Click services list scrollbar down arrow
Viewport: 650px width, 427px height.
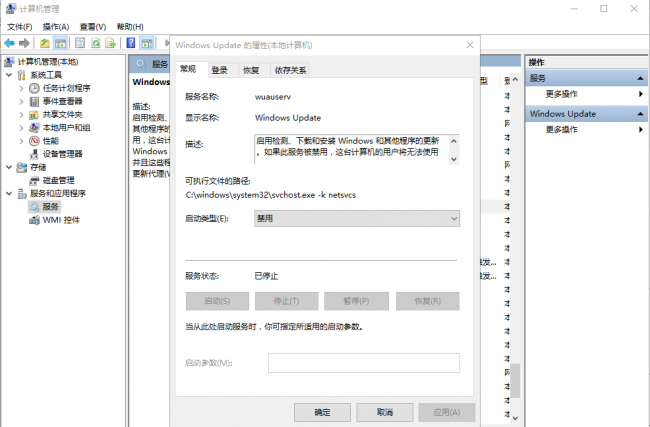[515, 418]
